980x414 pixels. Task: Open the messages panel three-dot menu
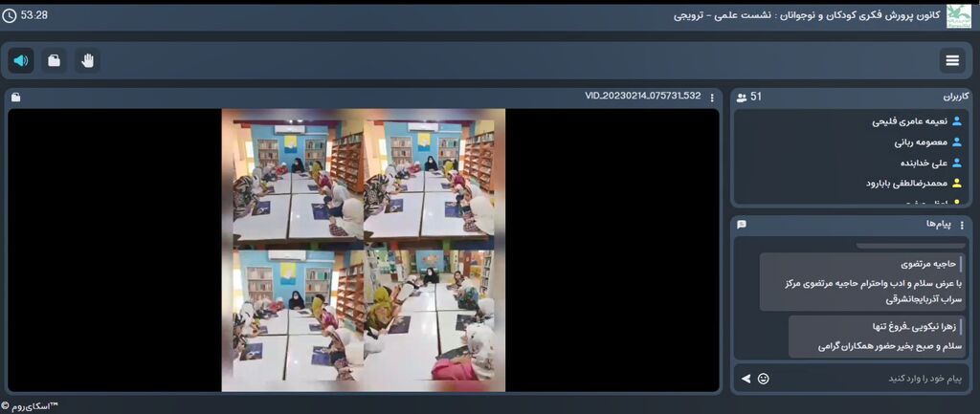pyautogui.click(x=962, y=224)
